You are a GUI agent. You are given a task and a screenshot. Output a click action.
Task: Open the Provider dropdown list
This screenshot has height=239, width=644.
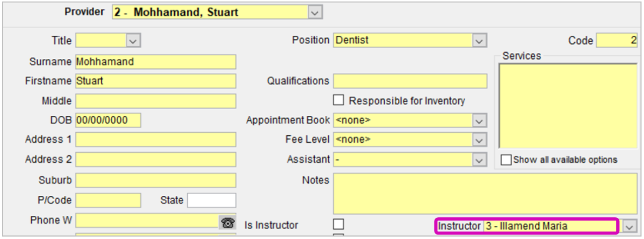coord(315,12)
